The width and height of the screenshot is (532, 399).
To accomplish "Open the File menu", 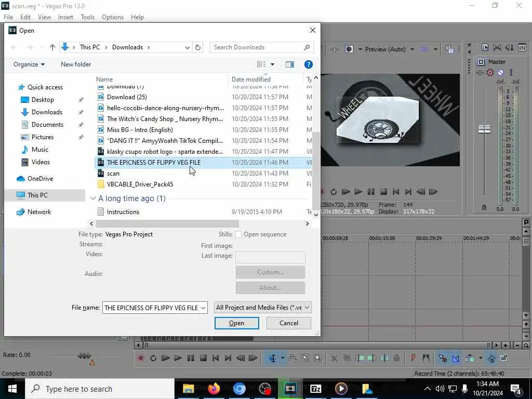I will point(8,17).
